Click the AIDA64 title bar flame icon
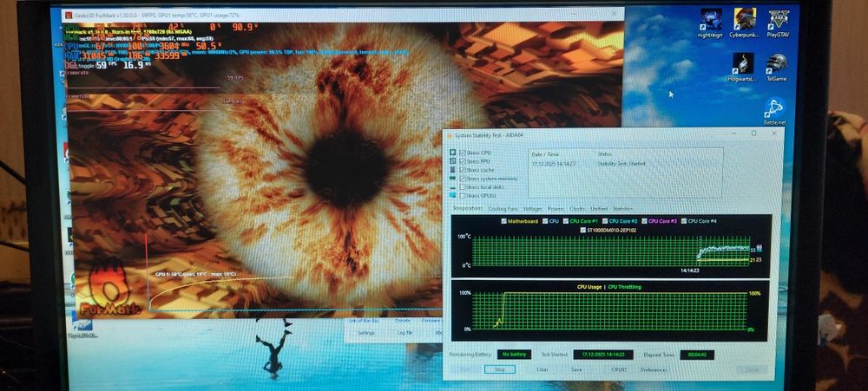The width and height of the screenshot is (868, 391). pyautogui.click(x=449, y=135)
